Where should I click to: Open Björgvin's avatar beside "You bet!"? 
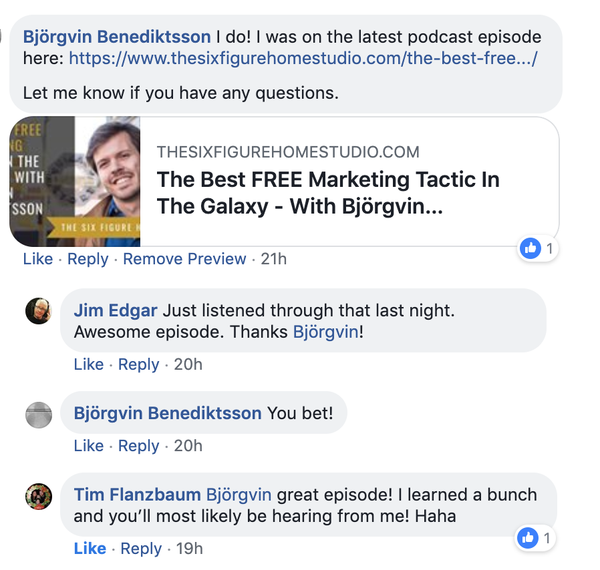38,414
